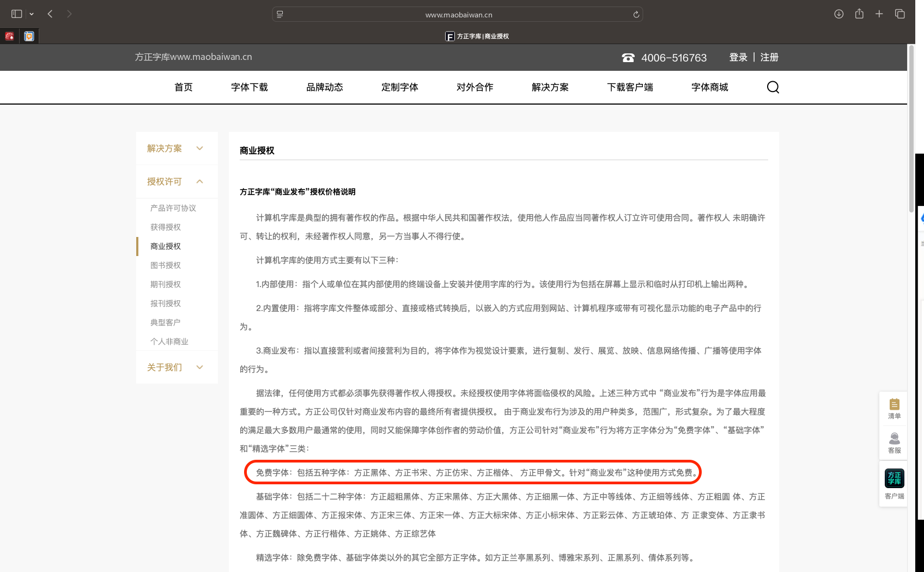Open the 获得授权 sidebar link
This screenshot has width=924, height=572.
pyautogui.click(x=166, y=227)
